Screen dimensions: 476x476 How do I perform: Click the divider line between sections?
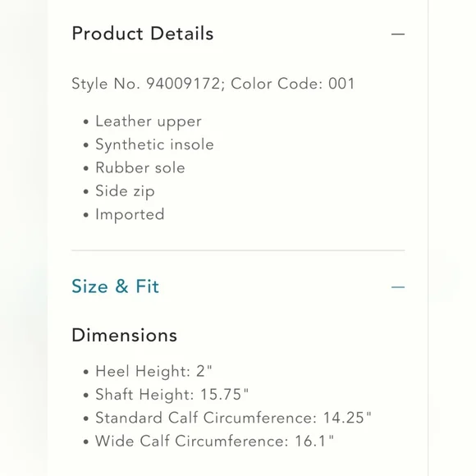(238, 250)
